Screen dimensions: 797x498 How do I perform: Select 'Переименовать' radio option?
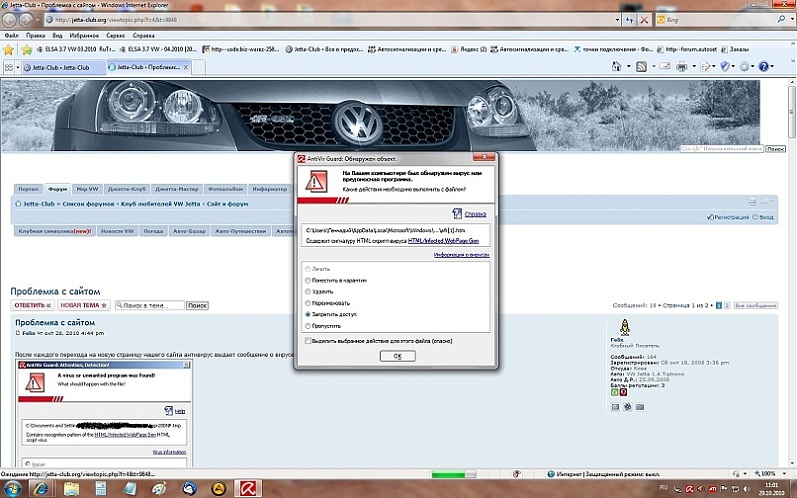(308, 303)
